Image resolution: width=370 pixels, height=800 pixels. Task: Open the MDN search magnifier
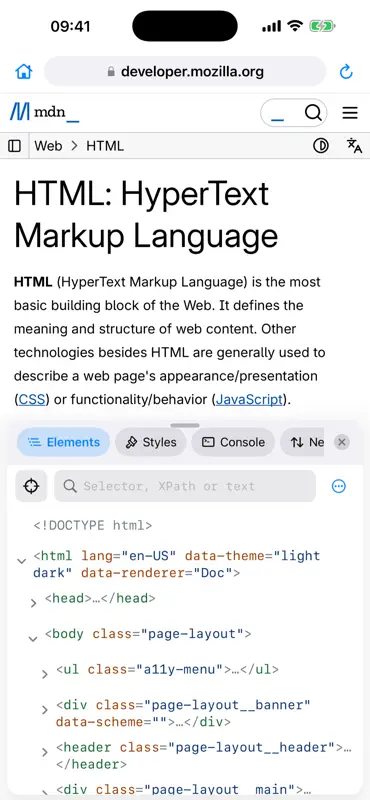pos(313,112)
